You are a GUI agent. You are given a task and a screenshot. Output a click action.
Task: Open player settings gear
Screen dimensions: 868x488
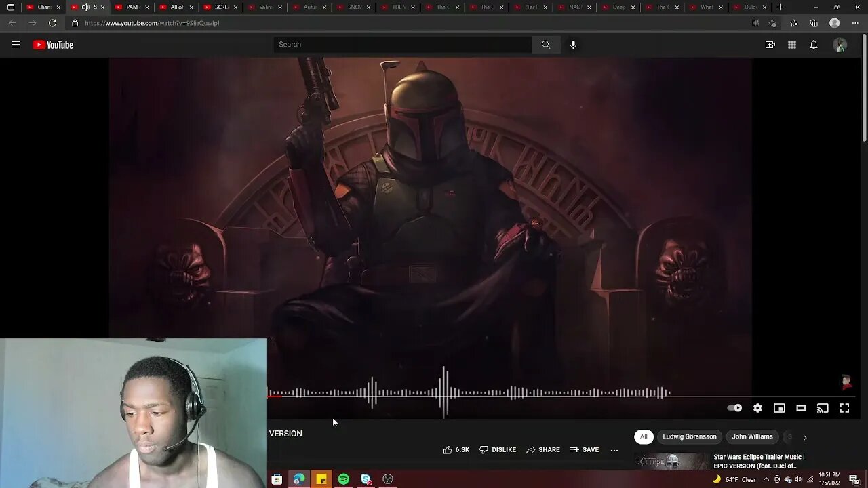757,408
